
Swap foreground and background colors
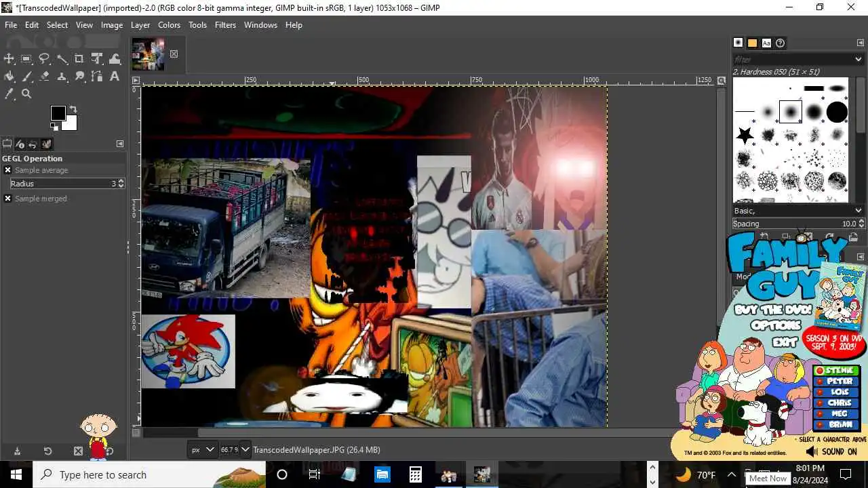(73, 109)
